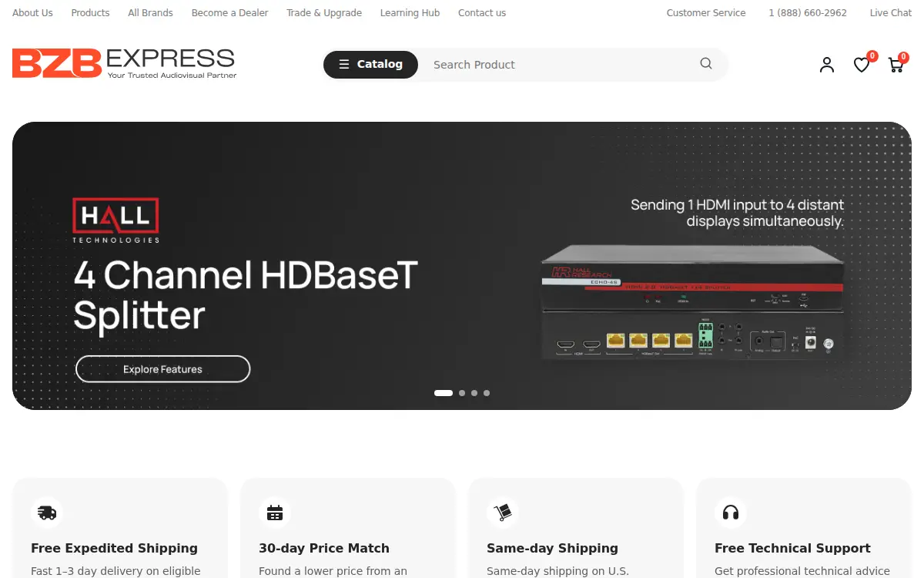
Task: Open Trade & Upgrade page
Action: pyautogui.click(x=324, y=13)
